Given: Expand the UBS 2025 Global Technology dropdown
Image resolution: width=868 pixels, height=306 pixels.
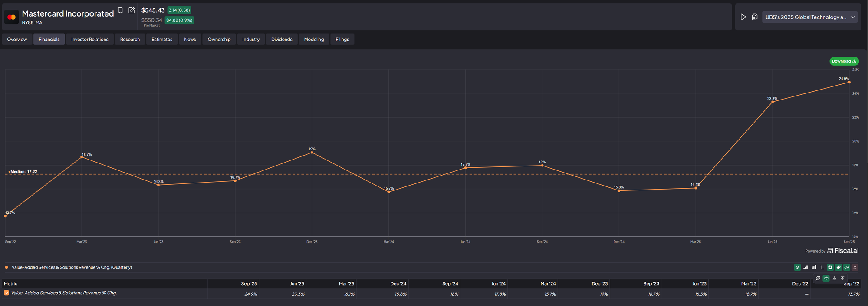Looking at the screenshot, I should (x=810, y=17).
